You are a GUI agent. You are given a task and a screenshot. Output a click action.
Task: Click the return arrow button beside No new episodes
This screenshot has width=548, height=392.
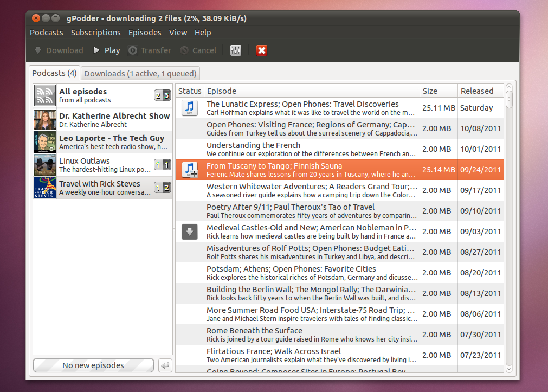pyautogui.click(x=165, y=365)
